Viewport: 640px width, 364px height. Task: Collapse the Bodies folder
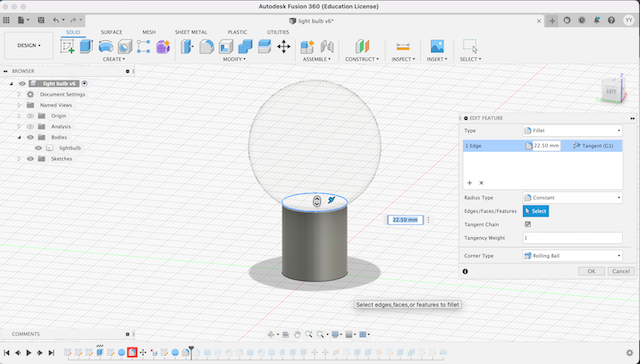point(19,138)
